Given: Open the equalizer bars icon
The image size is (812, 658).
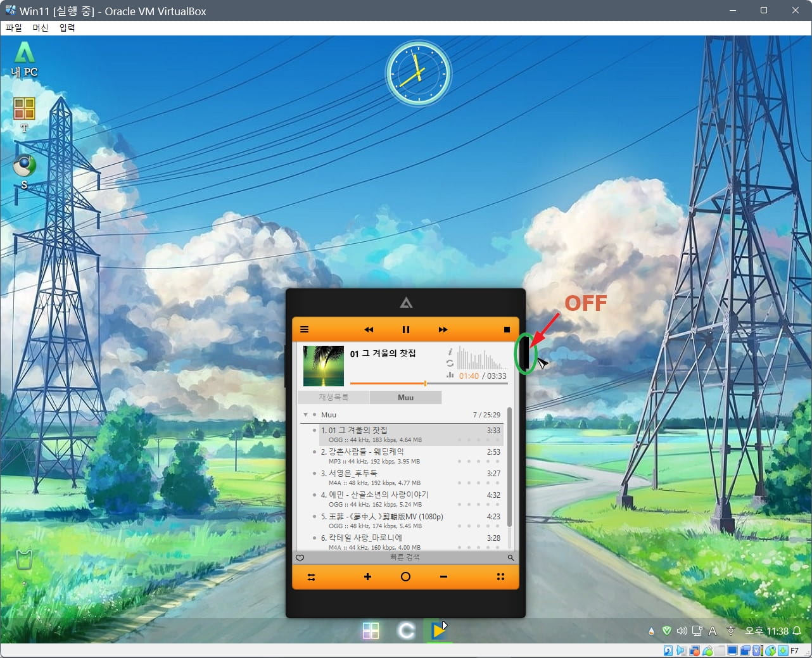Looking at the screenshot, I should coord(450,375).
